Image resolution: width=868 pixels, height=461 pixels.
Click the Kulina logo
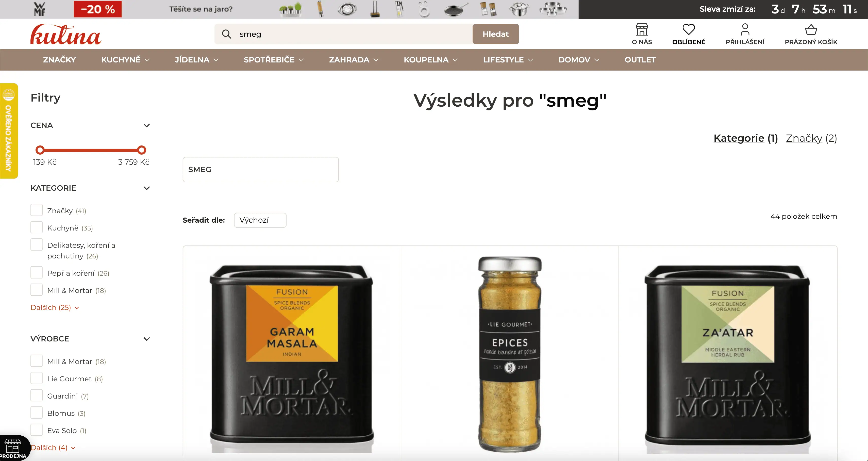pos(66,34)
